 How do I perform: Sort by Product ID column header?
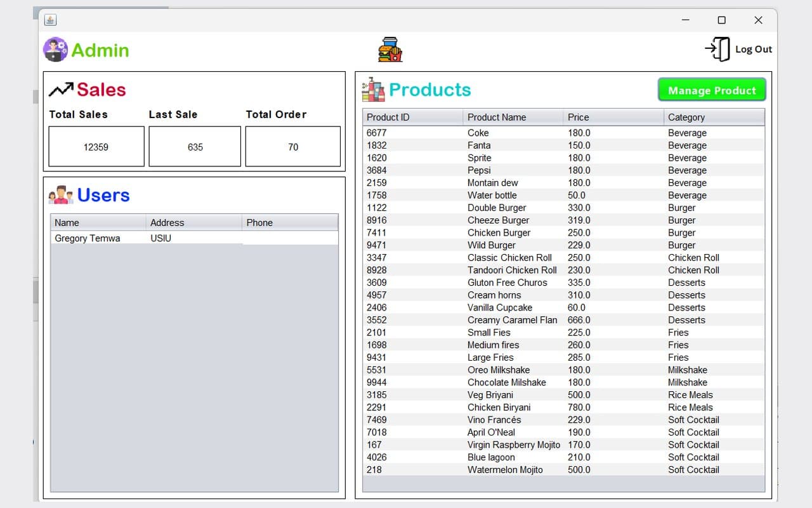tap(413, 117)
